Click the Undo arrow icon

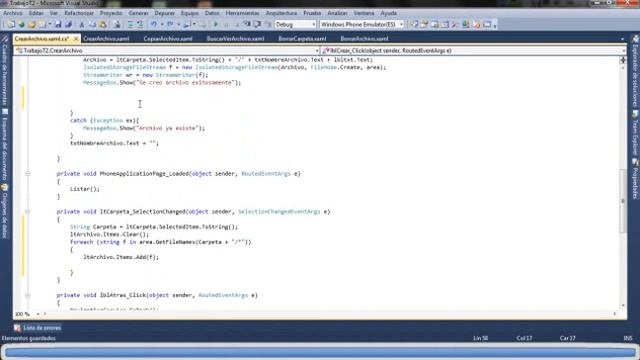click(x=154, y=24)
